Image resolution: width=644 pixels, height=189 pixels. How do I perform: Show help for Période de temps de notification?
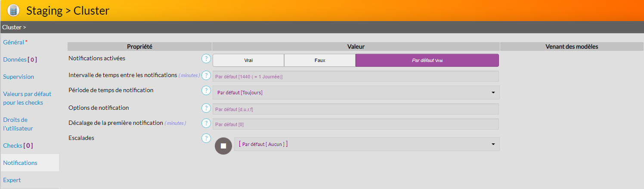pos(206,91)
